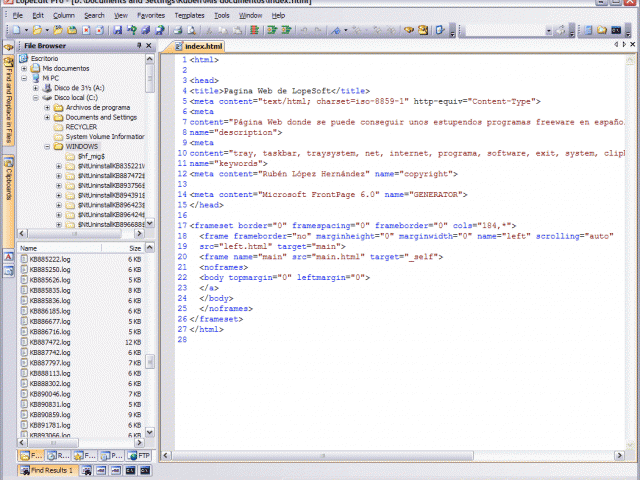Select the $hf_mig$ folder
This screenshot has height=480, width=640.
[91, 156]
